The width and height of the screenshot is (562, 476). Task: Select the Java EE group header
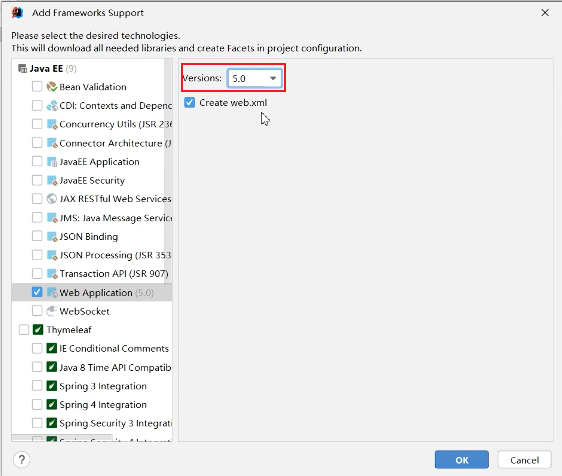pos(92,68)
